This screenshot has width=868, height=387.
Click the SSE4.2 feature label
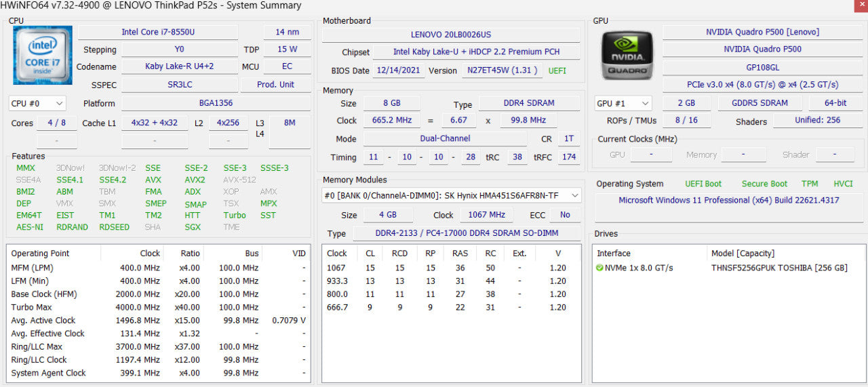point(113,180)
